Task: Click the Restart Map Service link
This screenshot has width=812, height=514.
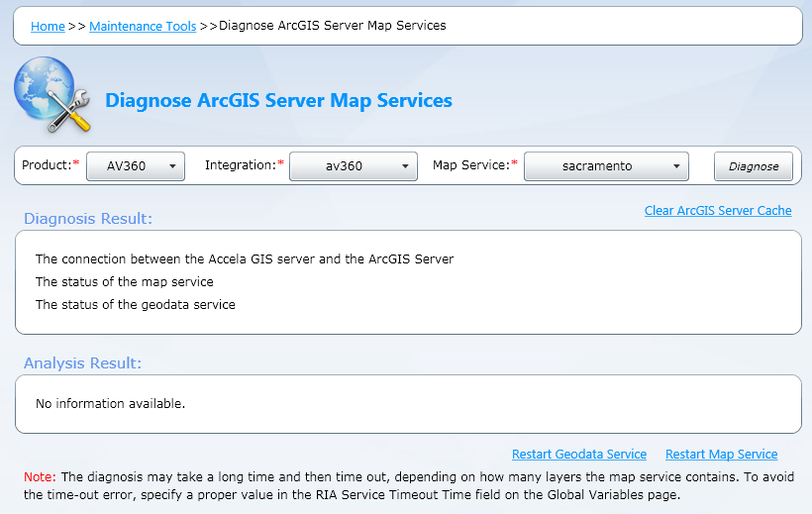Action: coord(721,454)
